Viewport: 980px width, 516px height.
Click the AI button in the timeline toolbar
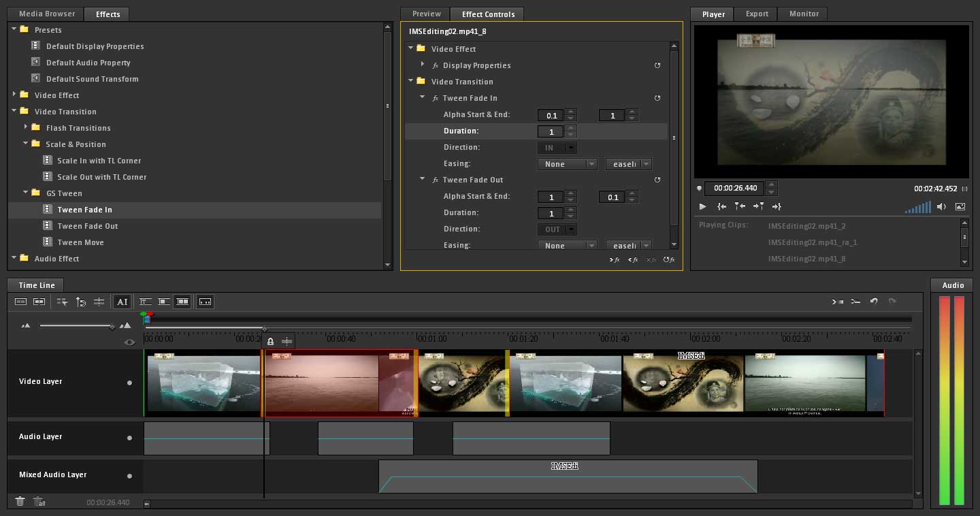(x=122, y=302)
